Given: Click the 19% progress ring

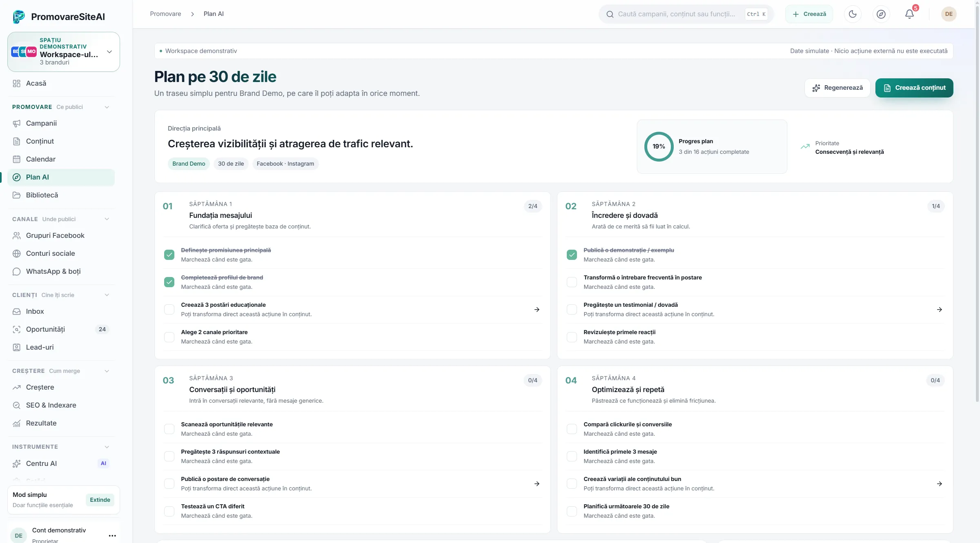Looking at the screenshot, I should tap(659, 146).
